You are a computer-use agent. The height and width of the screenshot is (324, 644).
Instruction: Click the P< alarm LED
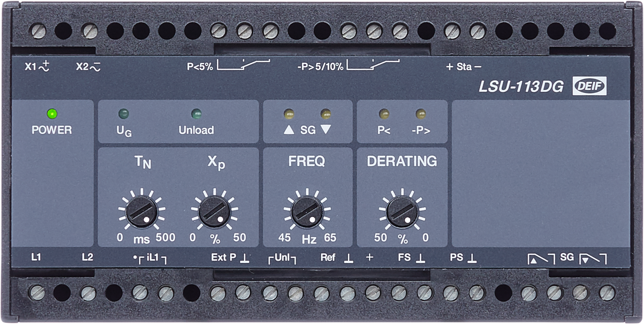384,114
